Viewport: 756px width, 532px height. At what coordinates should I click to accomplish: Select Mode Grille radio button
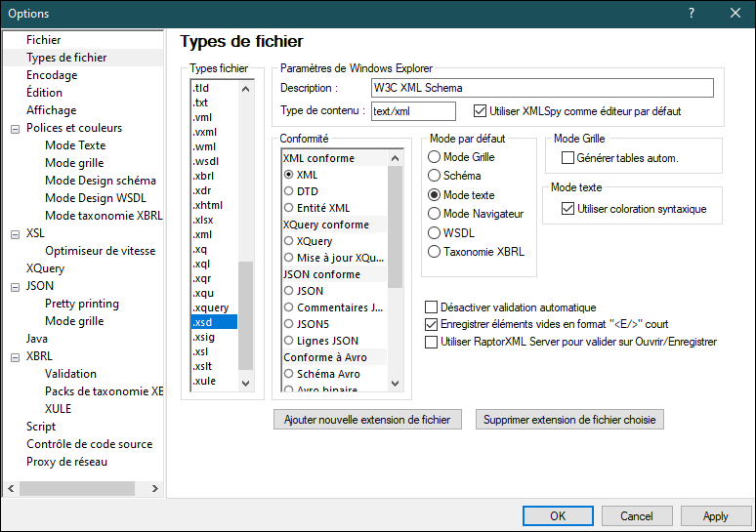pos(435,157)
